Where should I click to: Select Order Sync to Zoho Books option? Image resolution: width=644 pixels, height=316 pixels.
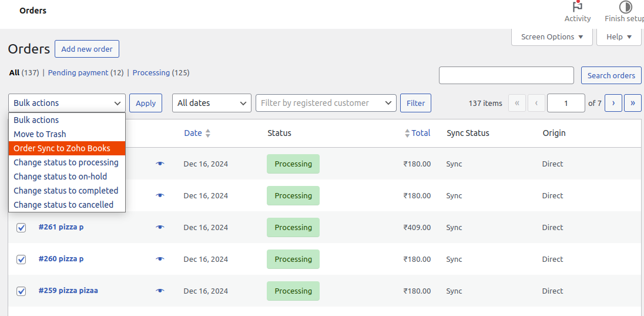62,148
